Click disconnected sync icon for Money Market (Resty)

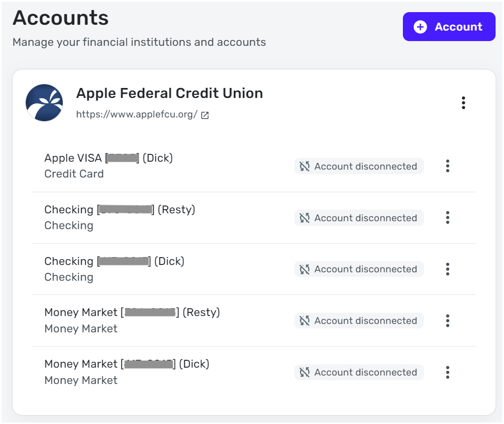tap(304, 321)
